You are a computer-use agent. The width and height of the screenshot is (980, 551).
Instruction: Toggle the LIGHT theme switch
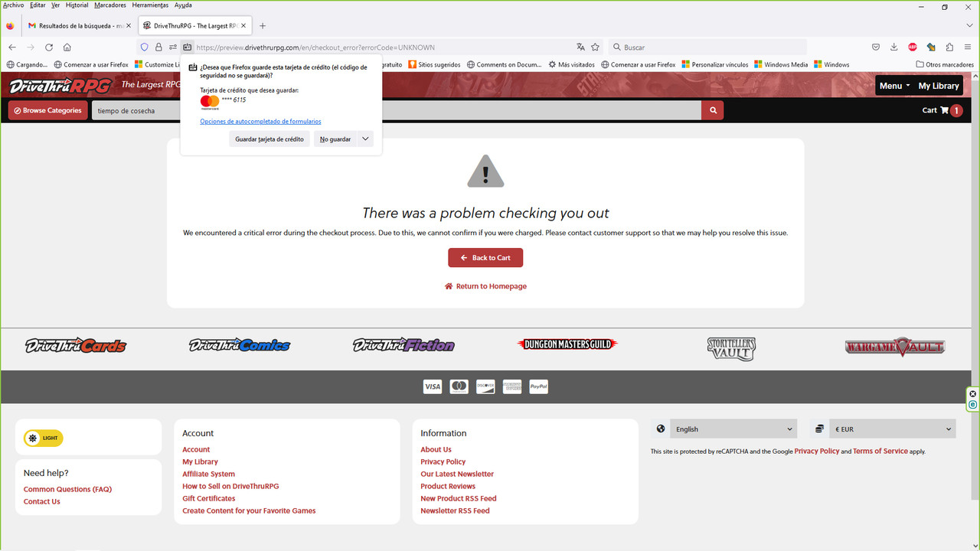44,439
